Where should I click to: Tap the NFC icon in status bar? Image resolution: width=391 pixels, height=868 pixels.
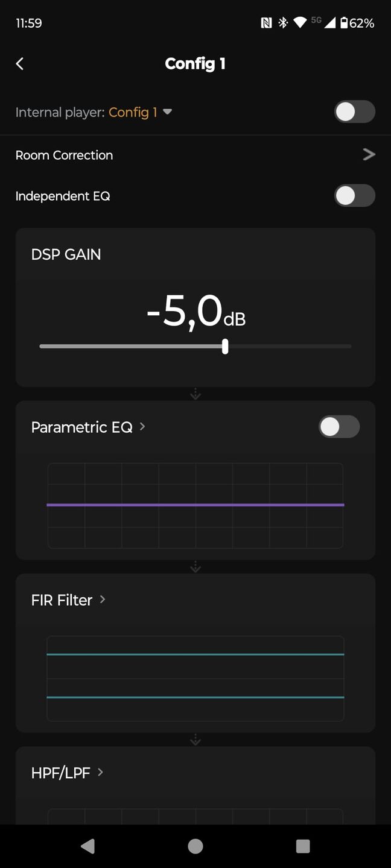(x=266, y=23)
